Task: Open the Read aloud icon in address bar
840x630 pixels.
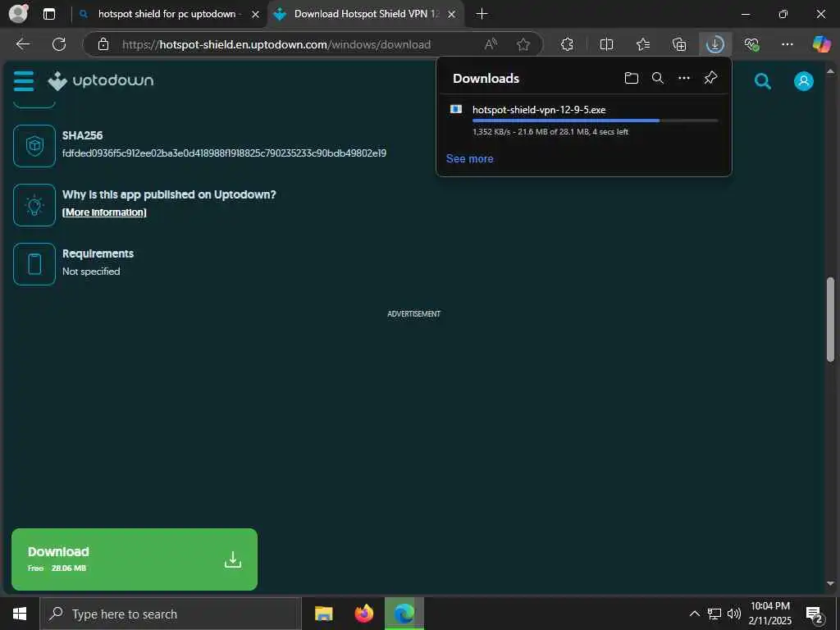Action: pyautogui.click(x=491, y=44)
